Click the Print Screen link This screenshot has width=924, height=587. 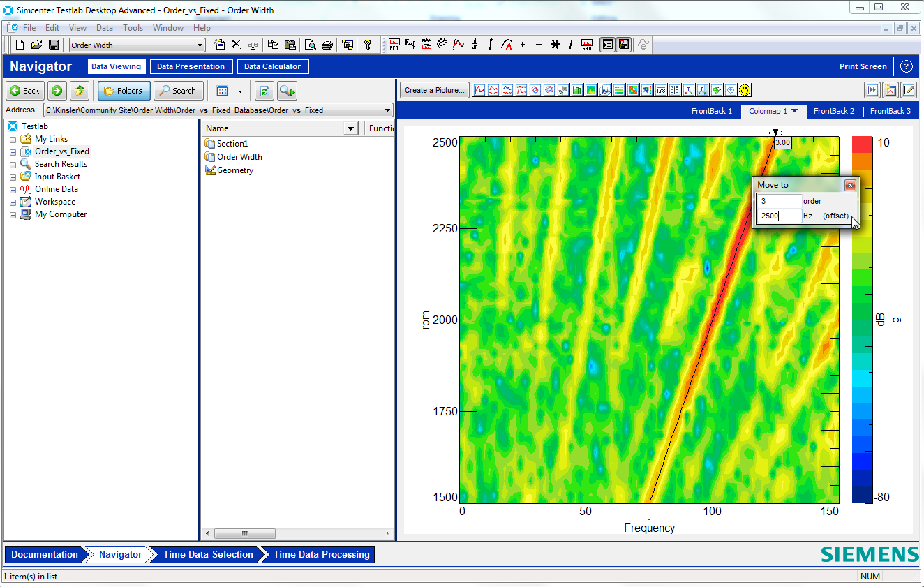click(x=863, y=67)
